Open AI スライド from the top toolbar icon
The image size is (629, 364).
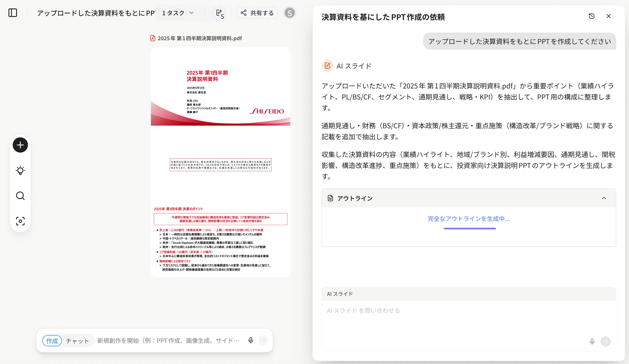[219, 12]
